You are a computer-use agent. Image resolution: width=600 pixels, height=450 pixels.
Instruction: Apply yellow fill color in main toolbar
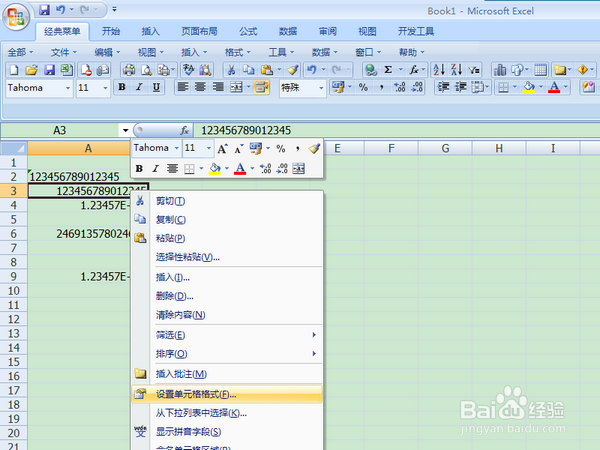point(528,87)
